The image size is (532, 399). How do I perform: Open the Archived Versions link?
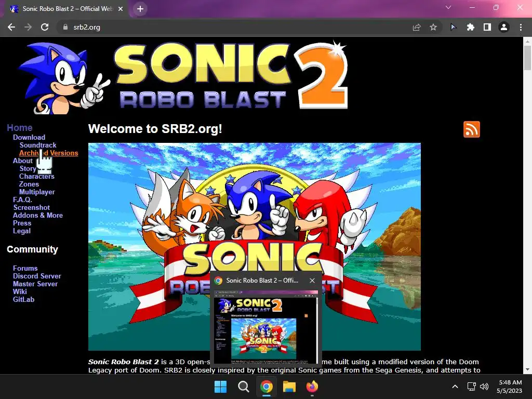pos(48,153)
